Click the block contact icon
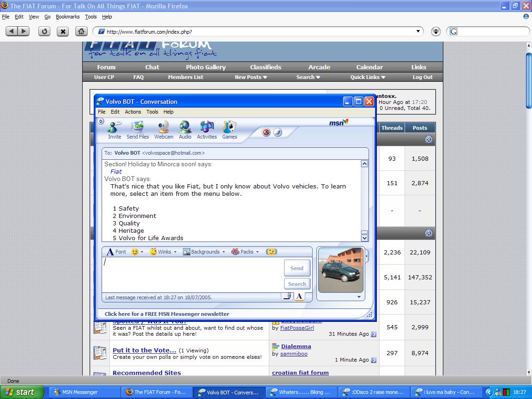This screenshot has width=532, height=399. (266, 133)
